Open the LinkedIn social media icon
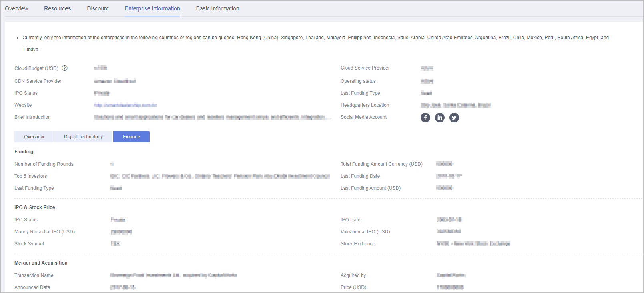 click(440, 118)
